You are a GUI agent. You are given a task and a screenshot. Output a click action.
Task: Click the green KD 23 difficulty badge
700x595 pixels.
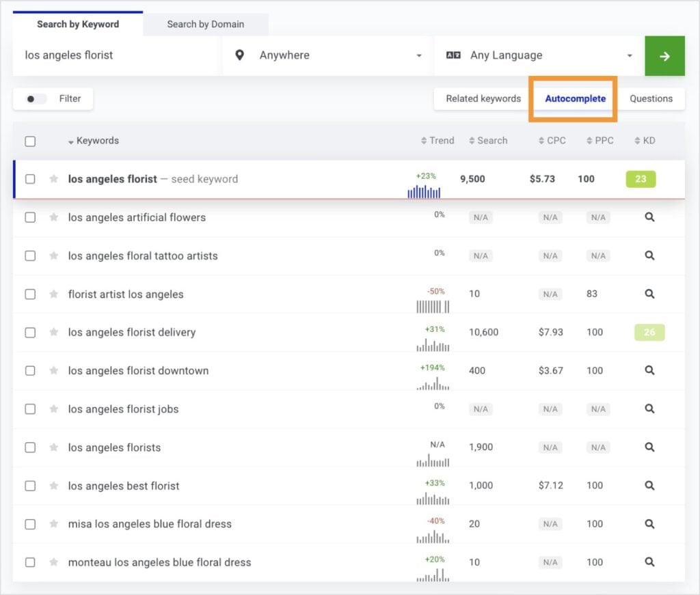(641, 179)
